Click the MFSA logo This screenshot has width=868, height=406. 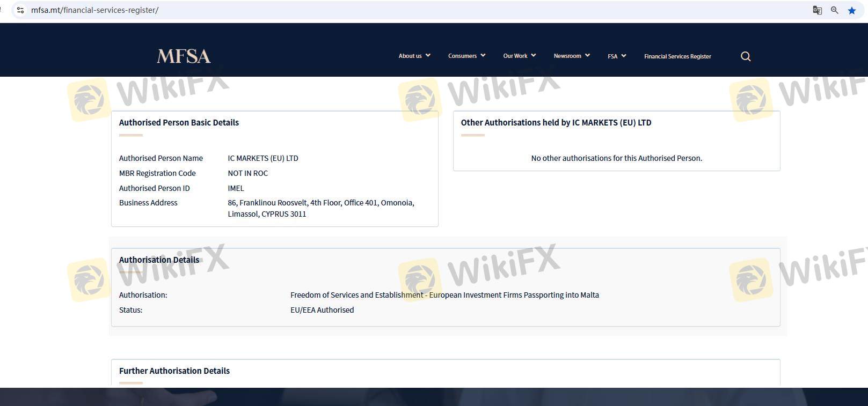click(x=184, y=56)
